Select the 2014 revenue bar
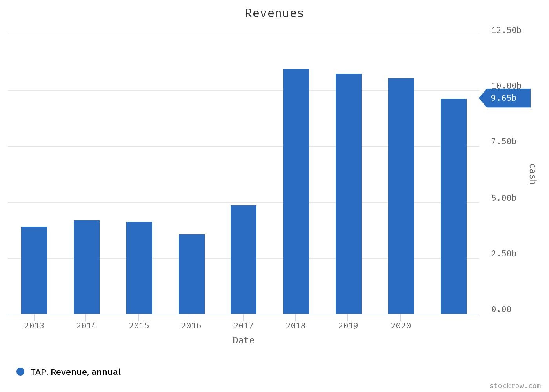This screenshot has height=392, width=549. [x=86, y=267]
